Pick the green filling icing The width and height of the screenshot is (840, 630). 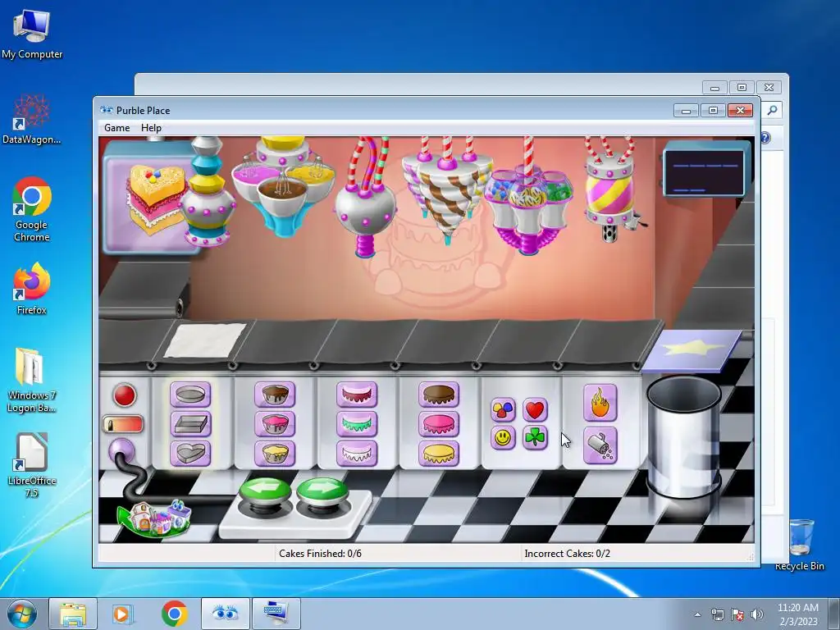(357, 424)
